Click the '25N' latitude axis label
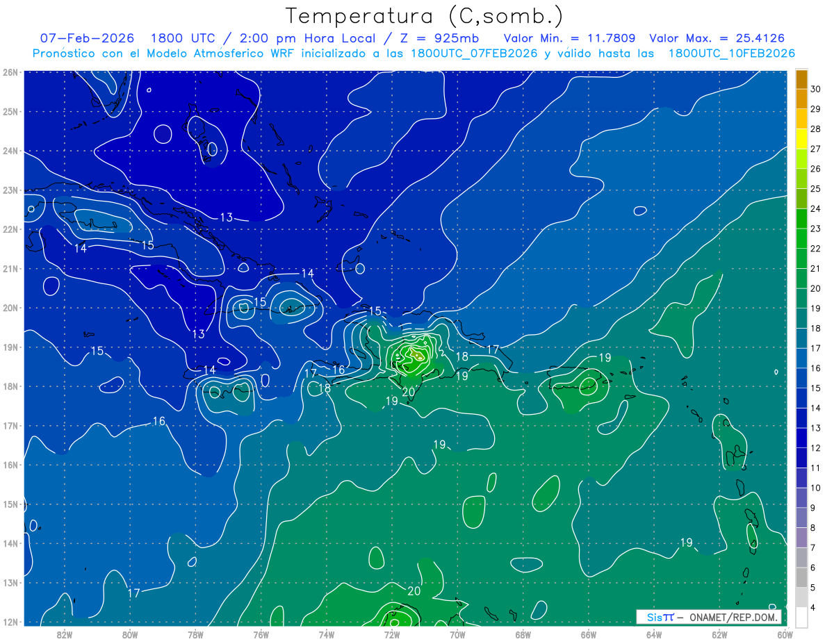 pyautogui.click(x=10, y=111)
